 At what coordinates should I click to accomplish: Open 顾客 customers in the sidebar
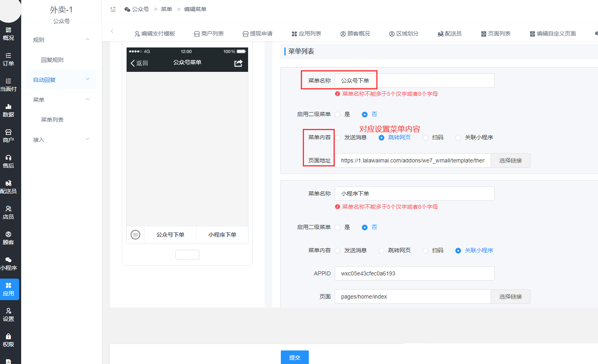point(8,238)
